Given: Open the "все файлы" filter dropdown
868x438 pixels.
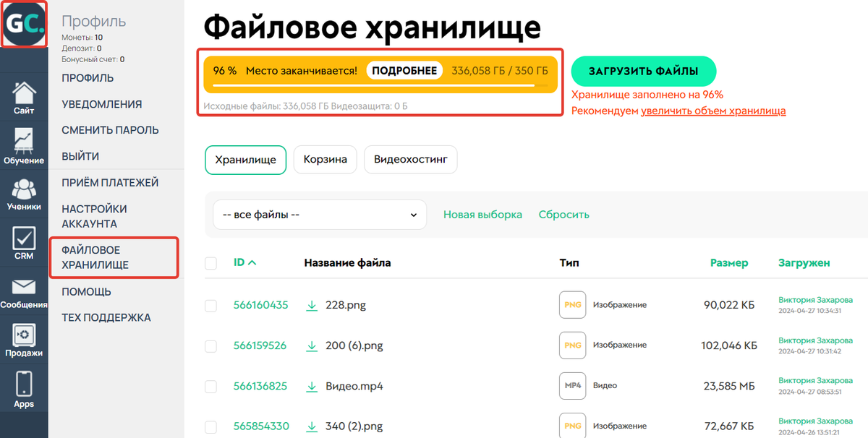Looking at the screenshot, I should [319, 215].
